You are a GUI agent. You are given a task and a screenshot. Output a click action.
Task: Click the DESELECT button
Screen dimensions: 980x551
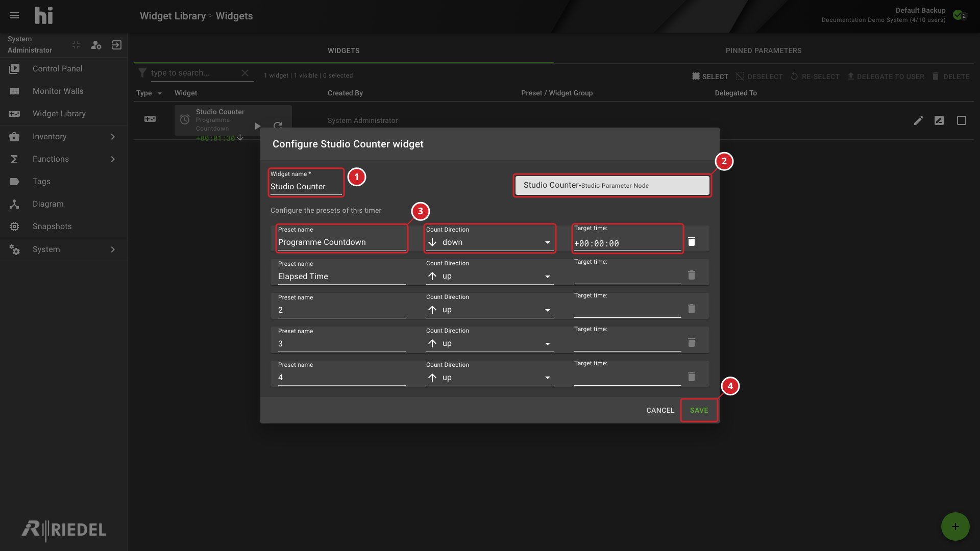point(759,77)
